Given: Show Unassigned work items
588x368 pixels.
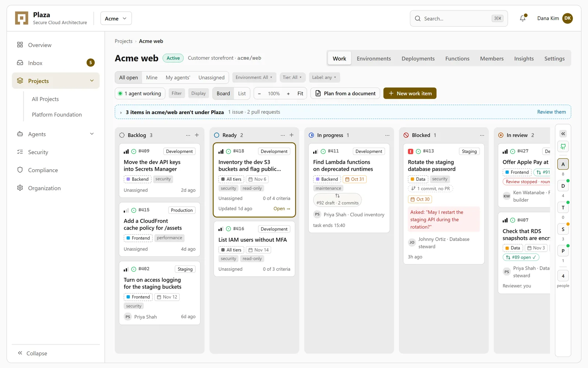Looking at the screenshot, I should [211, 78].
